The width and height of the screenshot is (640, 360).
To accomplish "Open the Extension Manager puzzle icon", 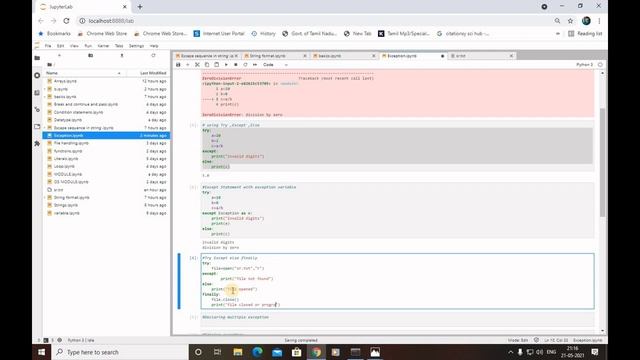I will pos(37,144).
